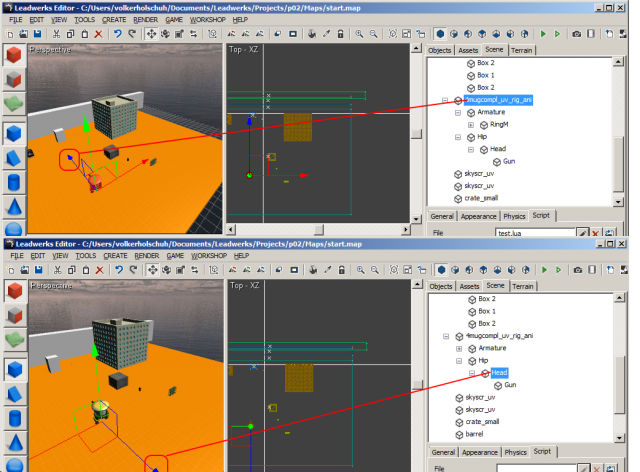
Task: Expand the RingM node in scene tree
Action: (471, 125)
